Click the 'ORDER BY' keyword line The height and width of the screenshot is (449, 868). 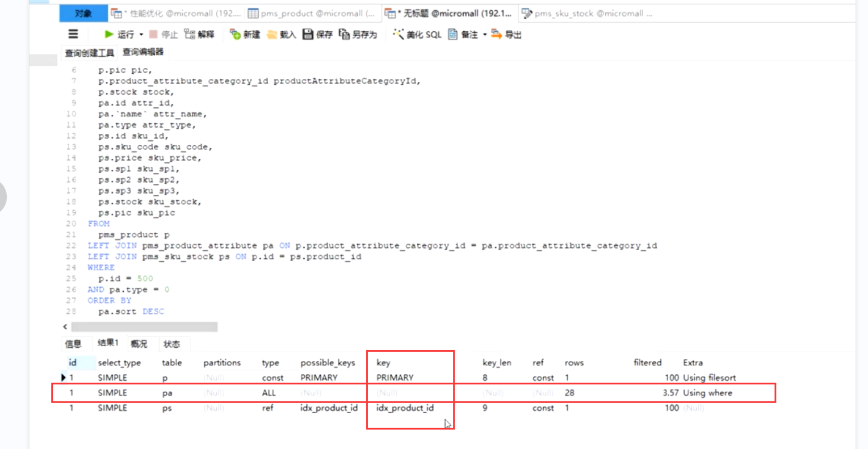(109, 300)
